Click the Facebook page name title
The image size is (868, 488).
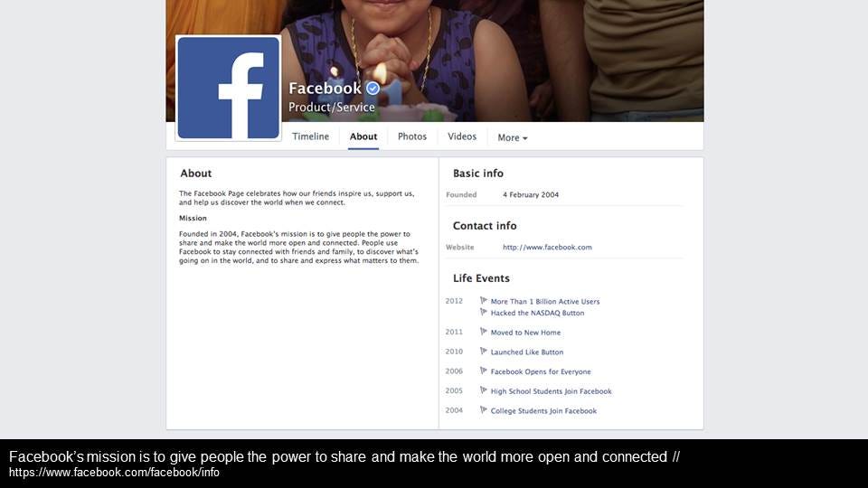325,89
